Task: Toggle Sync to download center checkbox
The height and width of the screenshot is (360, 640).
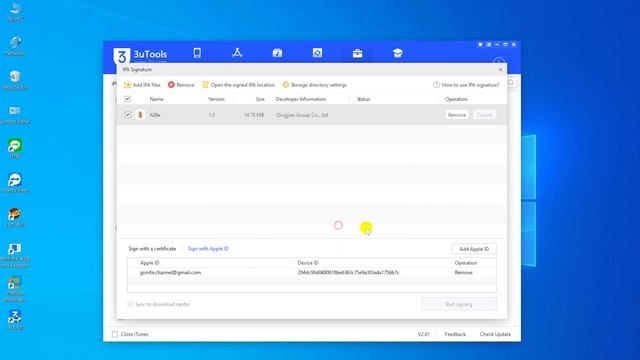Action: point(130,304)
